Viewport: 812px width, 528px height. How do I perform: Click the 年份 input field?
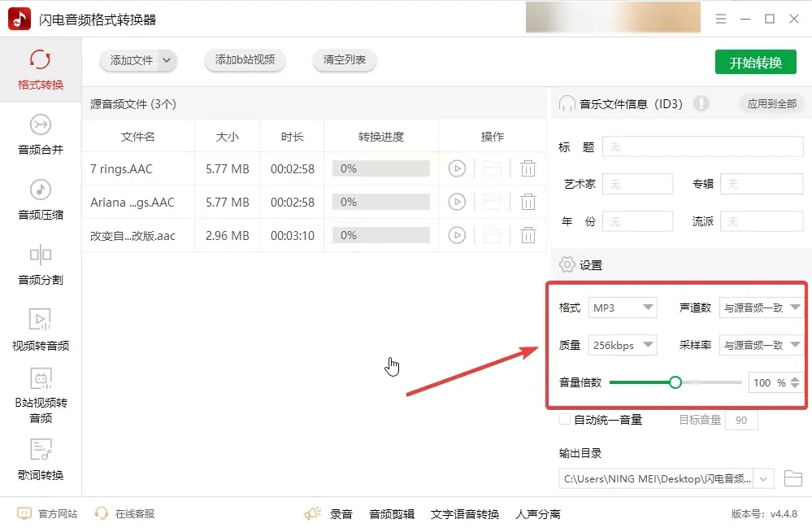637,222
